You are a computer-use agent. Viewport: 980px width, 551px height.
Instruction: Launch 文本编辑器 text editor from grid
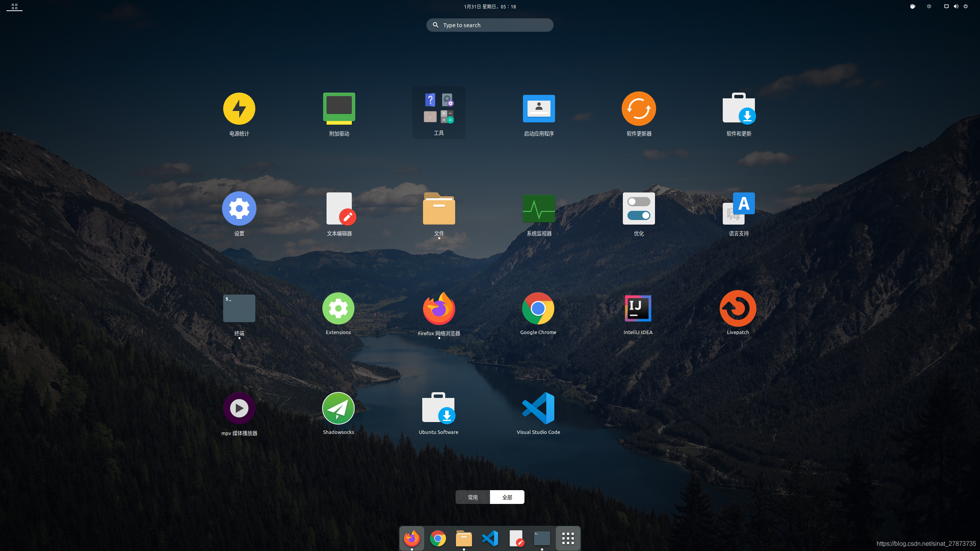[x=339, y=214]
